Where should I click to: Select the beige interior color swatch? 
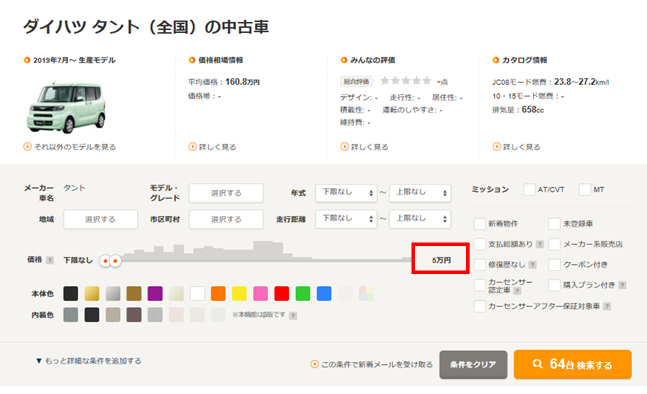pyautogui.click(x=113, y=315)
